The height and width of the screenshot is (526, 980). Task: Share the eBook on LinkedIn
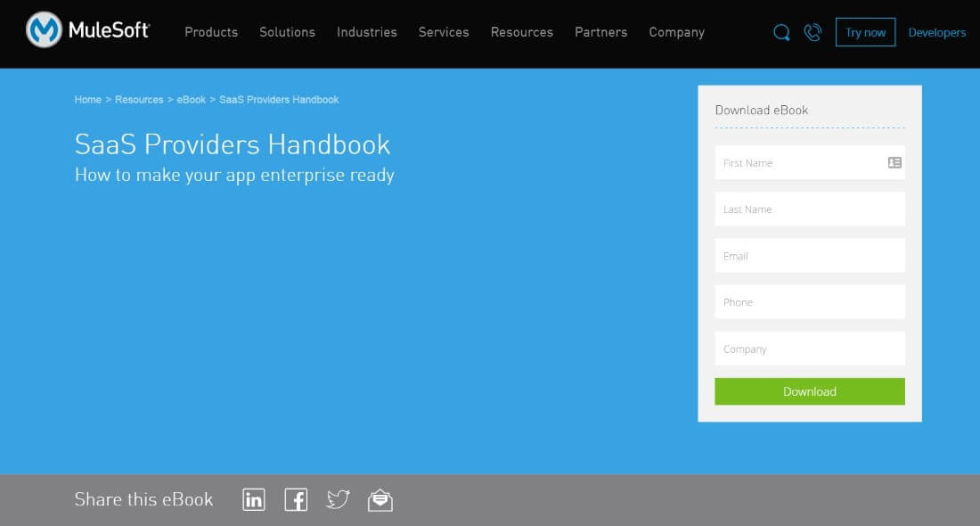click(x=253, y=499)
